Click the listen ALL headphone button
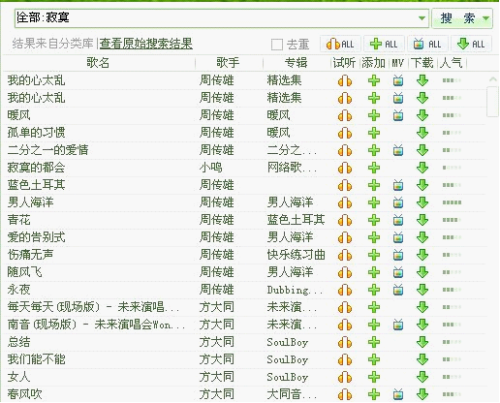This screenshot has height=403, width=500. (x=340, y=44)
